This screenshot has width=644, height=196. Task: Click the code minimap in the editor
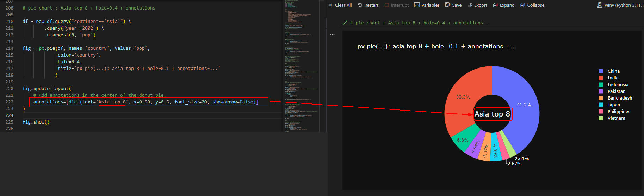301,66
